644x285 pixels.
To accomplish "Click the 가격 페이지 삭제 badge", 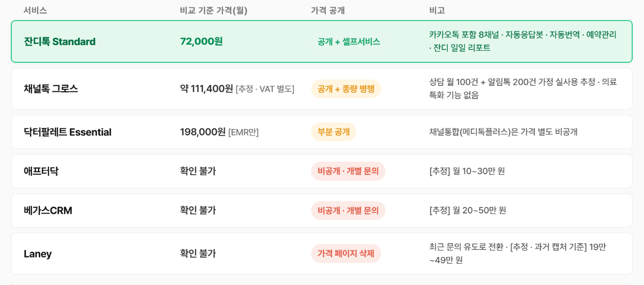I will click(x=346, y=254).
